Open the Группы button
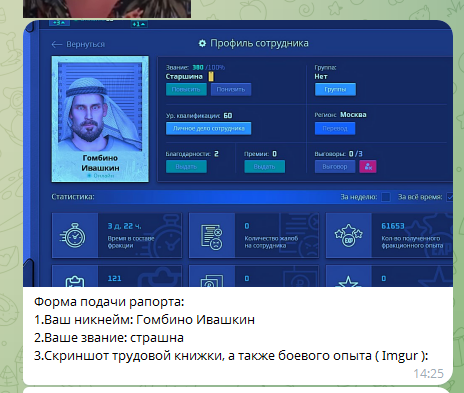Screen dimensions: 464x393 335,89
